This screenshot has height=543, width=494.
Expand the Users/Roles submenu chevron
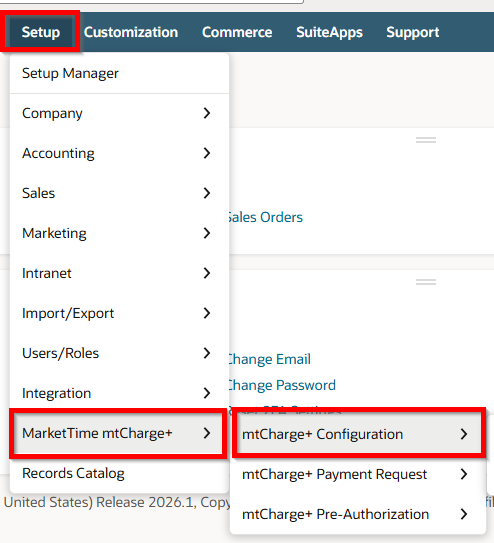[207, 353]
